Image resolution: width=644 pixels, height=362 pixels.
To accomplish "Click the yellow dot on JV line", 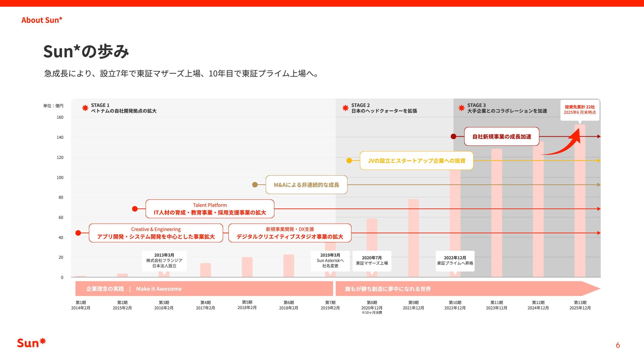I will pyautogui.click(x=349, y=161).
